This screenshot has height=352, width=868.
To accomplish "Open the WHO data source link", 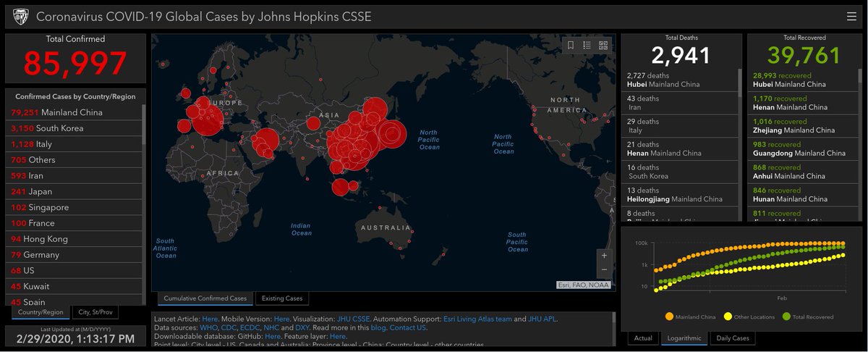I will click(208, 328).
